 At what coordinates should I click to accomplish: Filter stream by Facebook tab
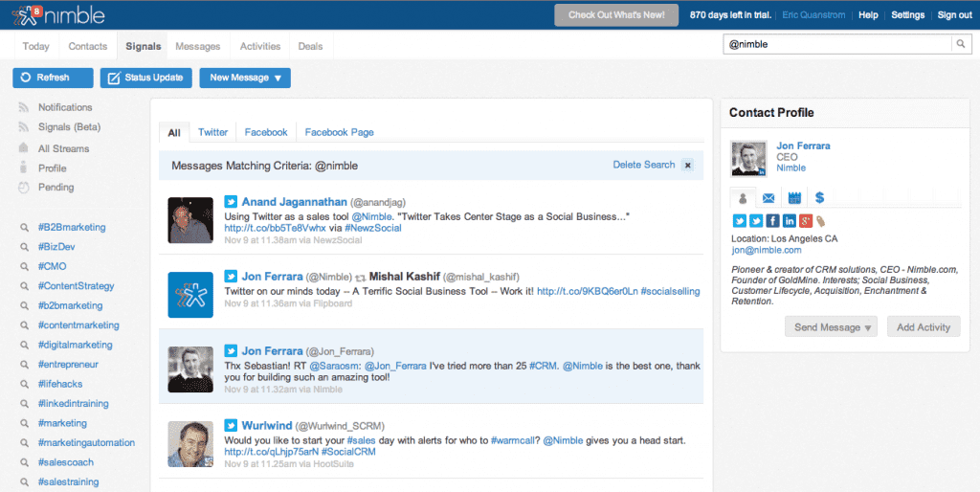pos(266,132)
